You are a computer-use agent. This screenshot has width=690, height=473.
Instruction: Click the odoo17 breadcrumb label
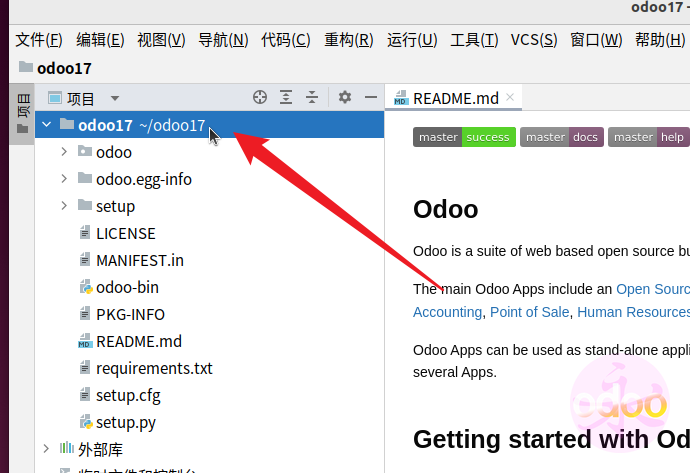(64, 68)
